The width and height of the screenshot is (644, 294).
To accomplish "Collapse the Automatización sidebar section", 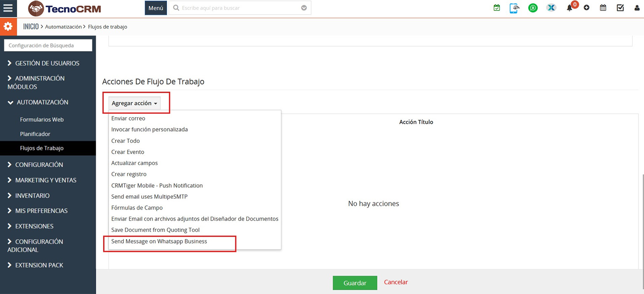I will pos(42,102).
